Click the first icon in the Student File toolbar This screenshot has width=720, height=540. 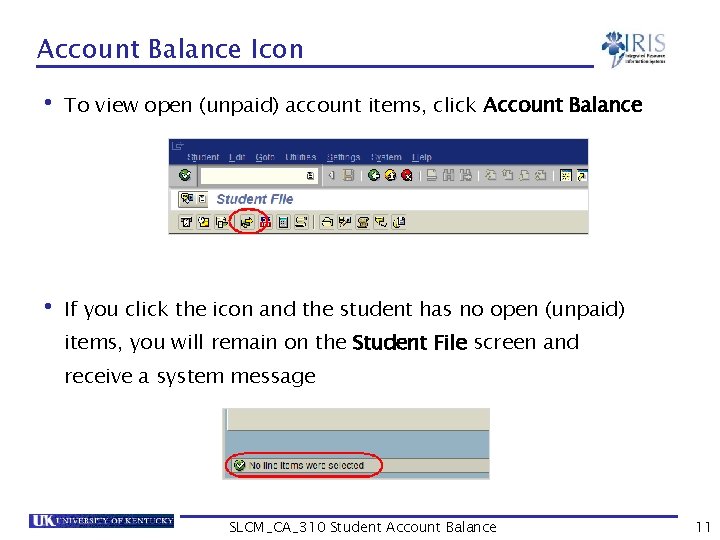pos(186,222)
